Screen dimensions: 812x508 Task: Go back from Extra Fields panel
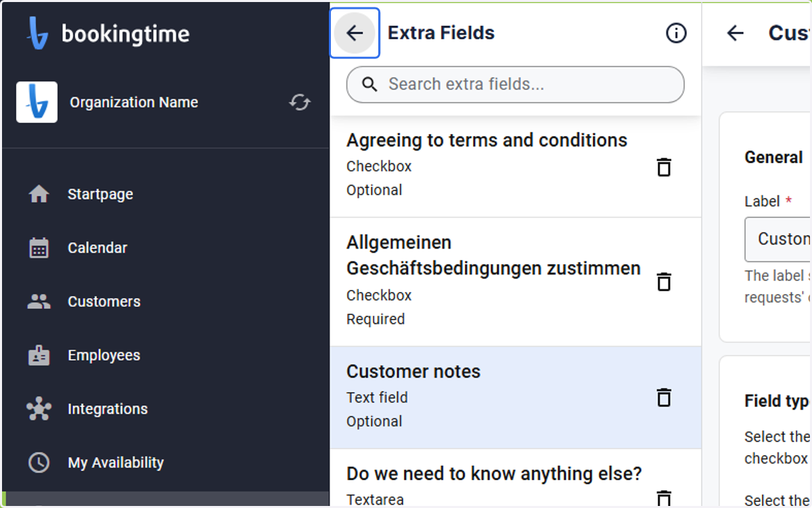tap(355, 33)
